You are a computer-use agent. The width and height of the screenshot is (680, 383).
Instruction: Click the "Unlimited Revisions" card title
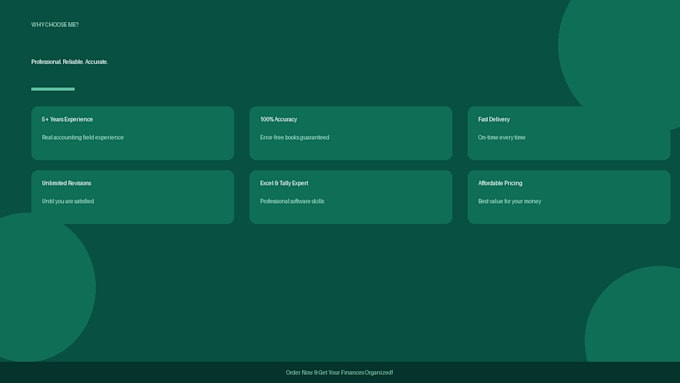point(66,183)
